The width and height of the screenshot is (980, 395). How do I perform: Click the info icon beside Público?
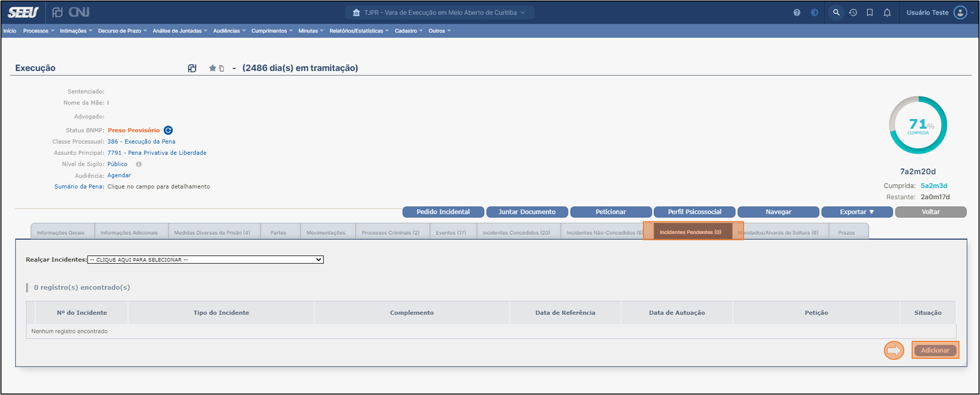click(139, 164)
